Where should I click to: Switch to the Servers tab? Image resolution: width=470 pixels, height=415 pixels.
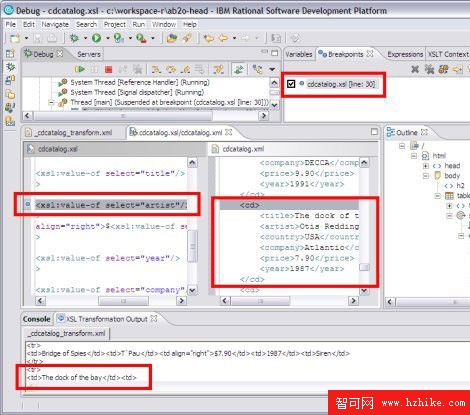coord(89,54)
